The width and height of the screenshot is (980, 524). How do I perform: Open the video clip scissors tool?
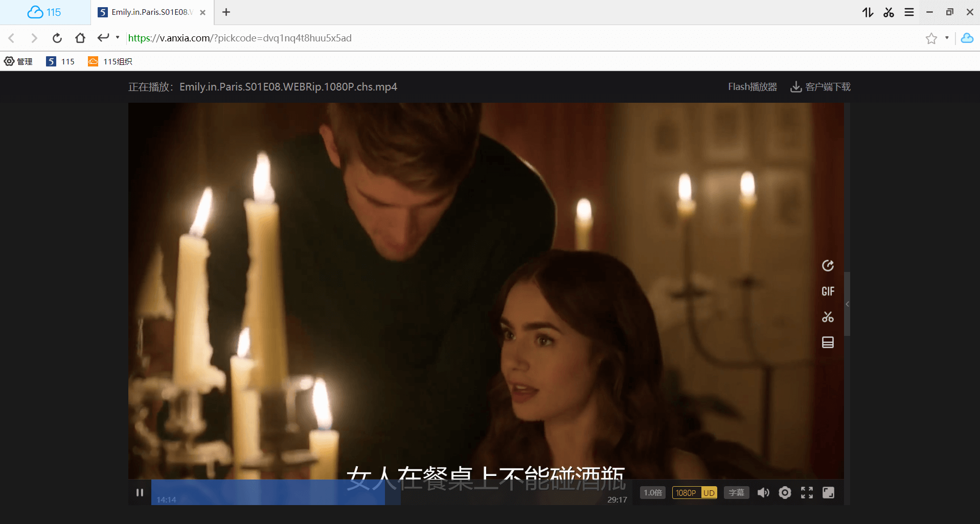(x=828, y=317)
